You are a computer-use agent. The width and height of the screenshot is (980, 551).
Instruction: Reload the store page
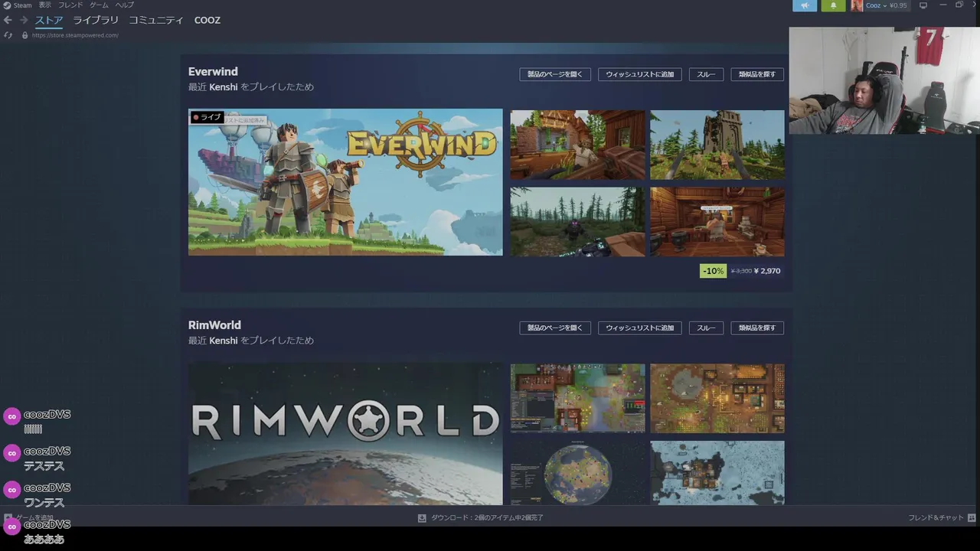[x=8, y=35]
